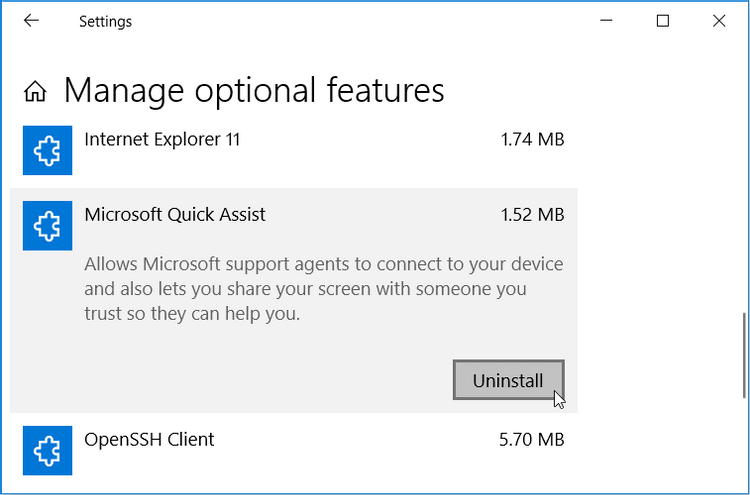Collapse the Microsoft Quick Assist entry title
750x495 pixels.
coord(175,215)
